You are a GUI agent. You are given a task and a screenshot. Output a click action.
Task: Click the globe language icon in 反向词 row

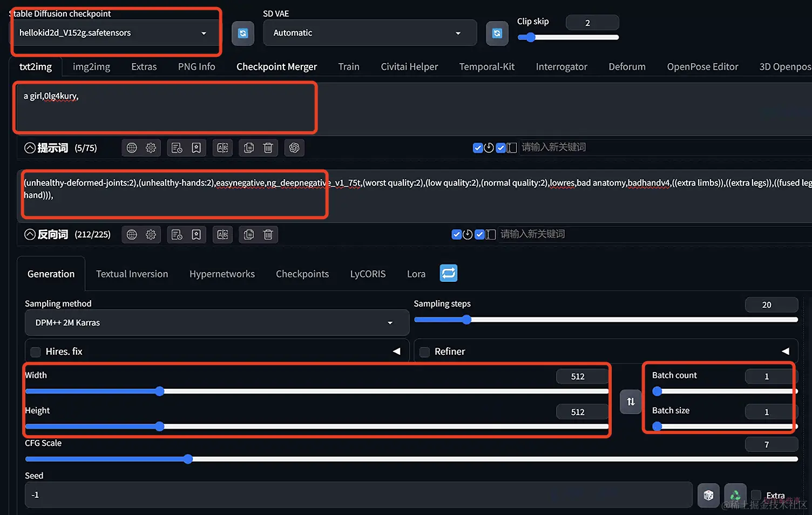132,234
